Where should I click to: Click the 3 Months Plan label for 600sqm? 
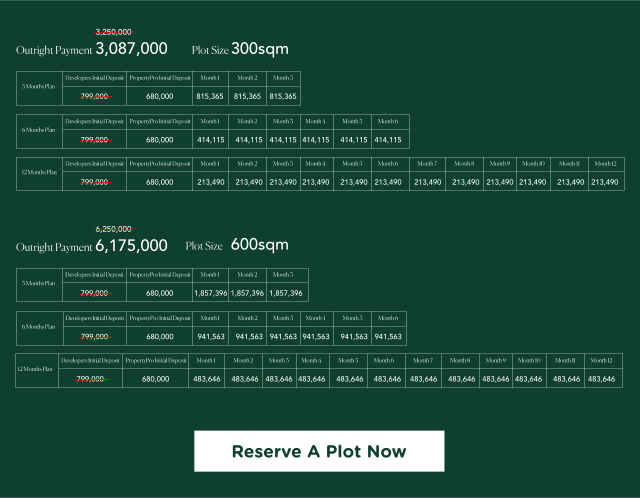[x=40, y=284]
